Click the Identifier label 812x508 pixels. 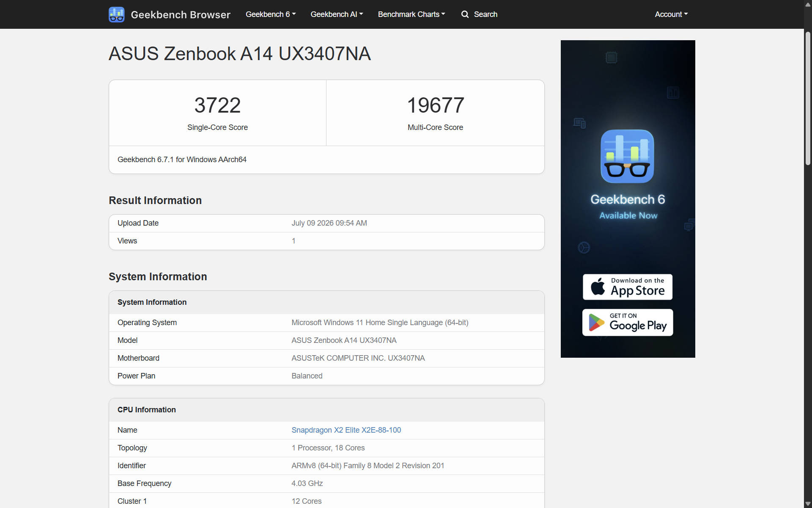tap(132, 466)
